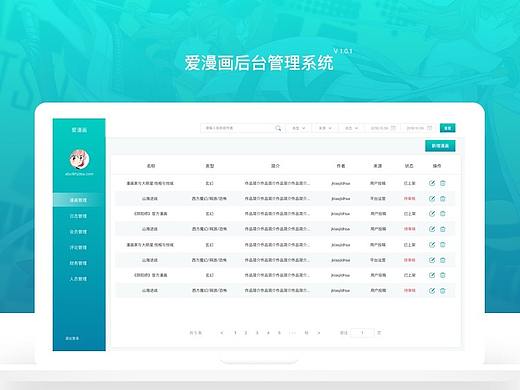Click the red status text in the second row
This screenshot has width=520, height=390.
(409, 199)
